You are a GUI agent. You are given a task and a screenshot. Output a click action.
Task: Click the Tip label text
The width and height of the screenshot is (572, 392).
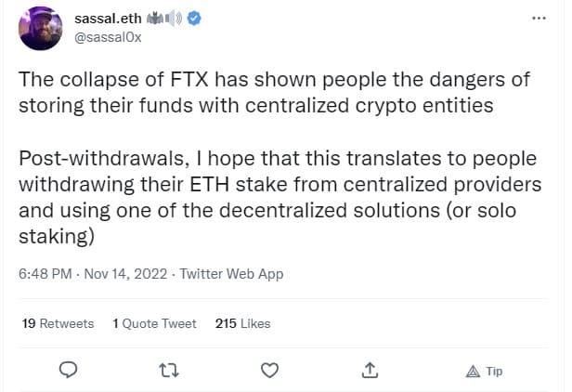pos(494,371)
